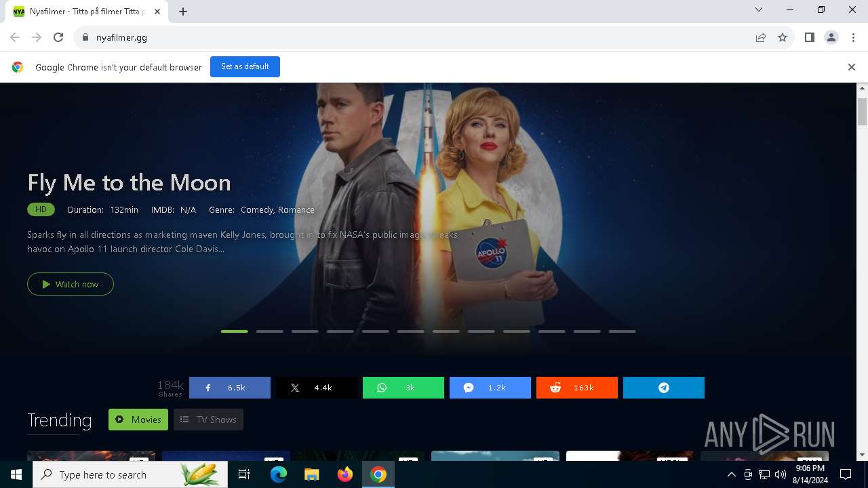868x488 pixels.
Task: Select the seventh carousel slide indicator
Action: tap(446, 331)
